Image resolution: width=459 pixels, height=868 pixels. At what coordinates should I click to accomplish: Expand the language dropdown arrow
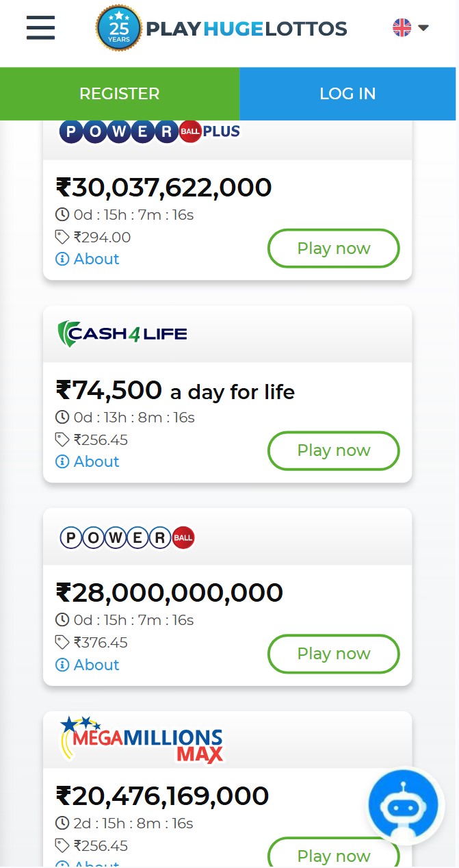(x=423, y=28)
